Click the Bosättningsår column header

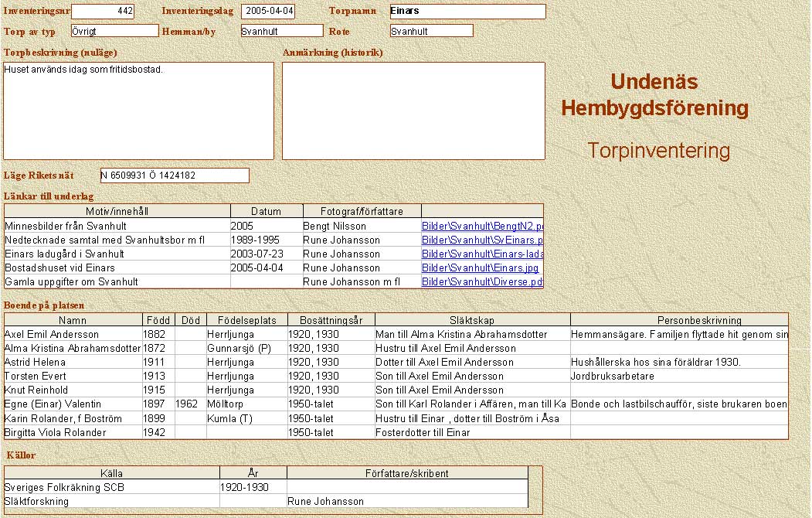[331, 320]
